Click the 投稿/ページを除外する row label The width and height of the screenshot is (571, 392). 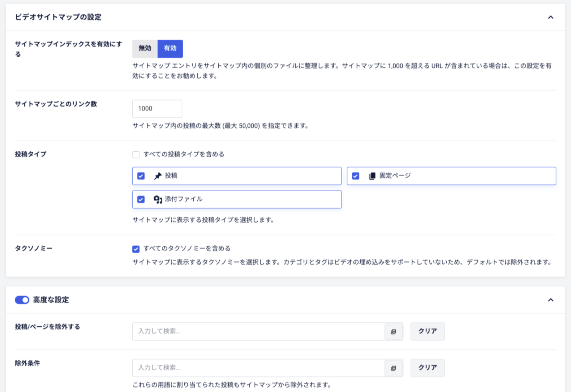pos(47,327)
